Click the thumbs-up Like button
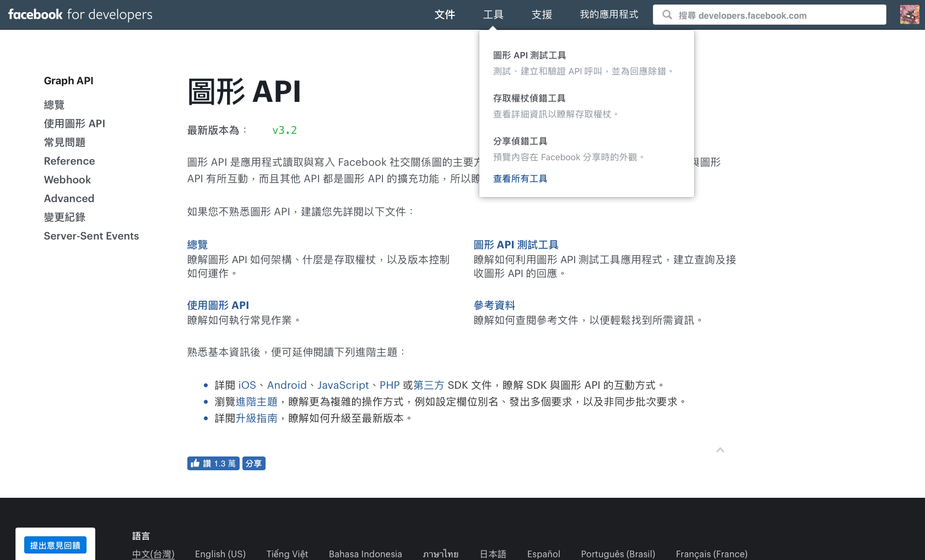Viewport: 925px width, 560px height. click(x=213, y=464)
